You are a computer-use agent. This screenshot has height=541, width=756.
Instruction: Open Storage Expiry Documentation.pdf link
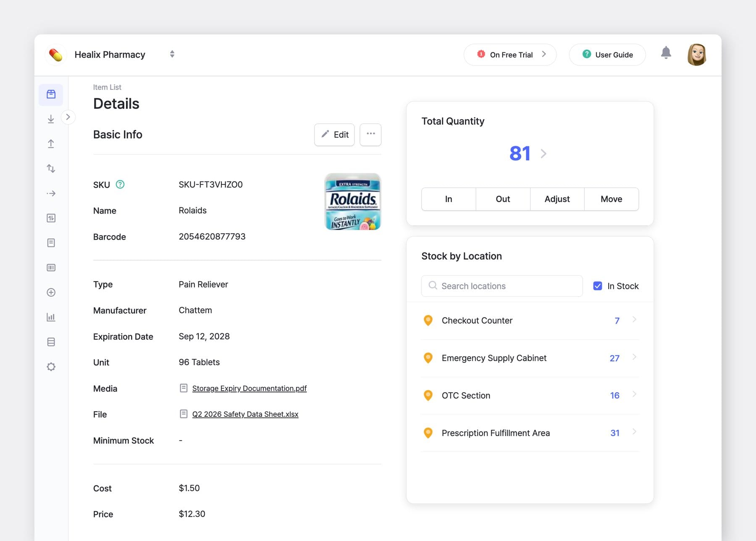click(x=249, y=388)
